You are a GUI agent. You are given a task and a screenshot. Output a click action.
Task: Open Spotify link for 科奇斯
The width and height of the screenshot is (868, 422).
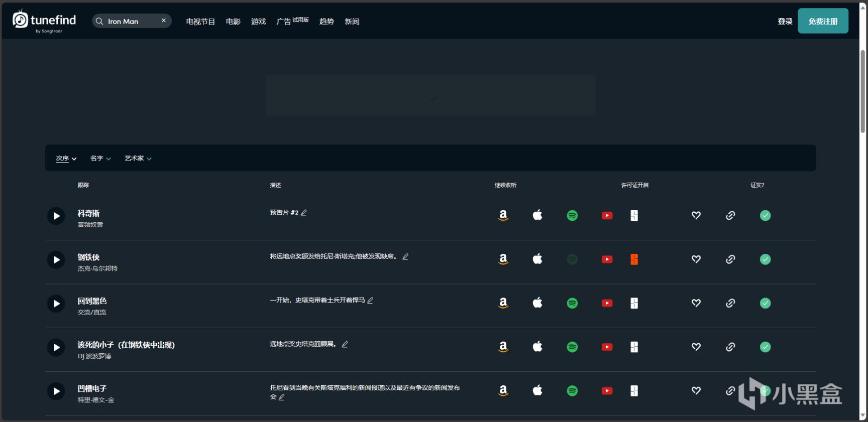[x=572, y=216]
